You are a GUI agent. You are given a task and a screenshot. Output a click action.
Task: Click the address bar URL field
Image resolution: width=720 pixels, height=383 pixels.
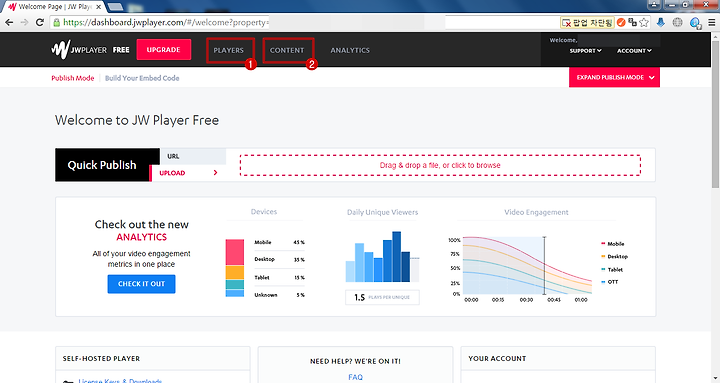pos(303,22)
